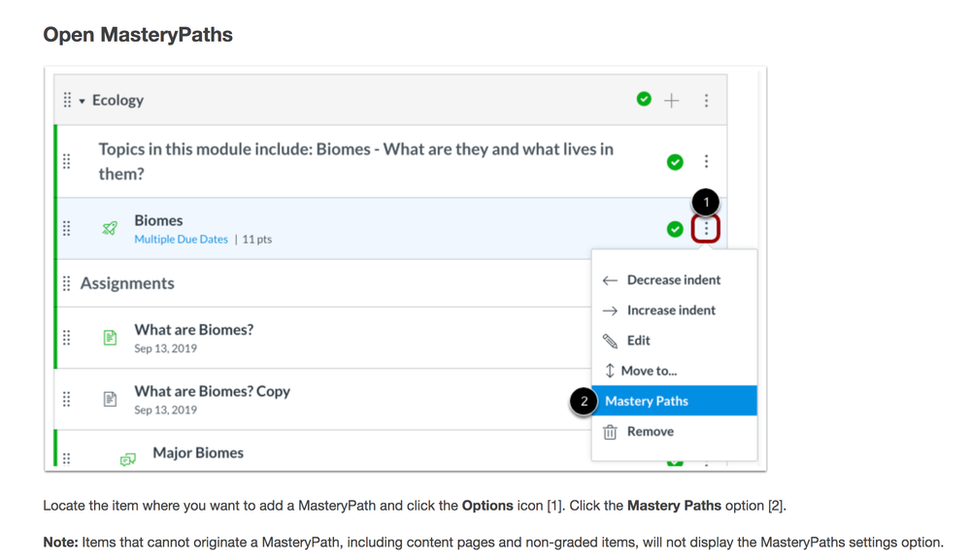
Task: Open the Ecology module options kebab menu
Action: click(x=706, y=100)
